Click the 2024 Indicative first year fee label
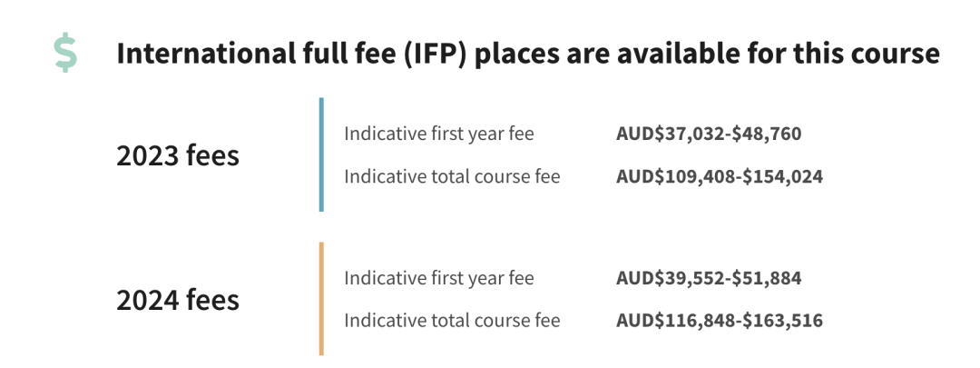Viewport: 980px width, 368px height. (x=439, y=278)
